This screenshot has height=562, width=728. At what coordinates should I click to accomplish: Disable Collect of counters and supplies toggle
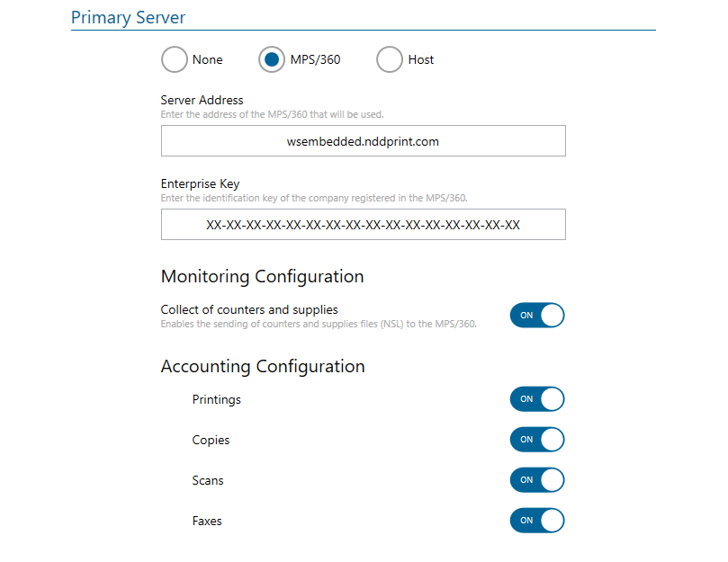point(537,316)
